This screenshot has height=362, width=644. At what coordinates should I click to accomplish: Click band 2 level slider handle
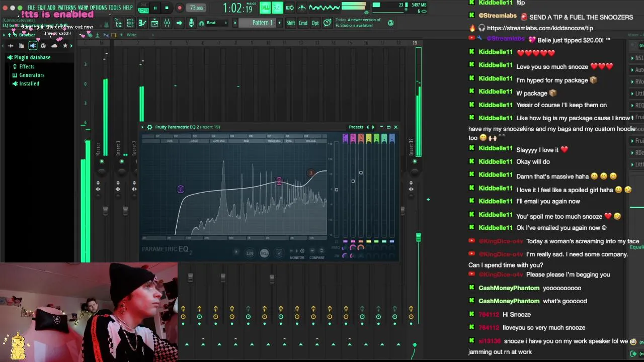coord(353,181)
